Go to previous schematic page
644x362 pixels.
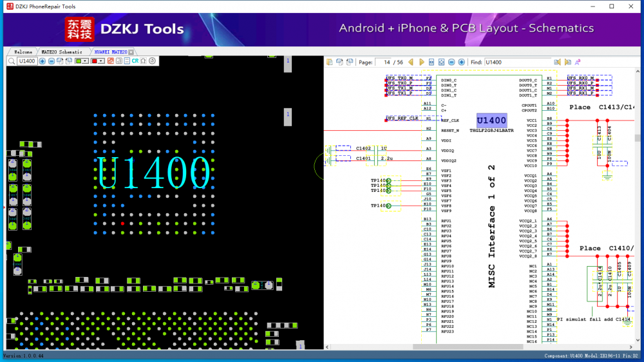tap(411, 62)
